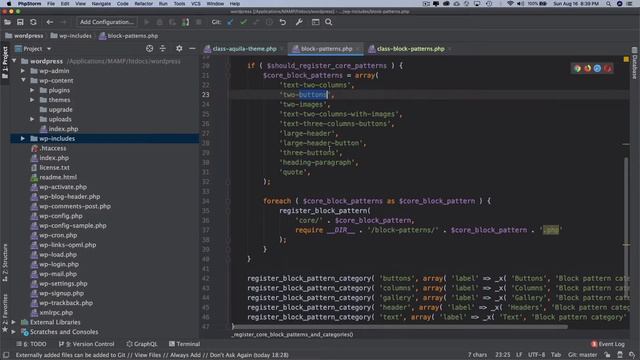640x360 pixels.
Task: Click the Structure side tab
Action: (x=5, y=263)
